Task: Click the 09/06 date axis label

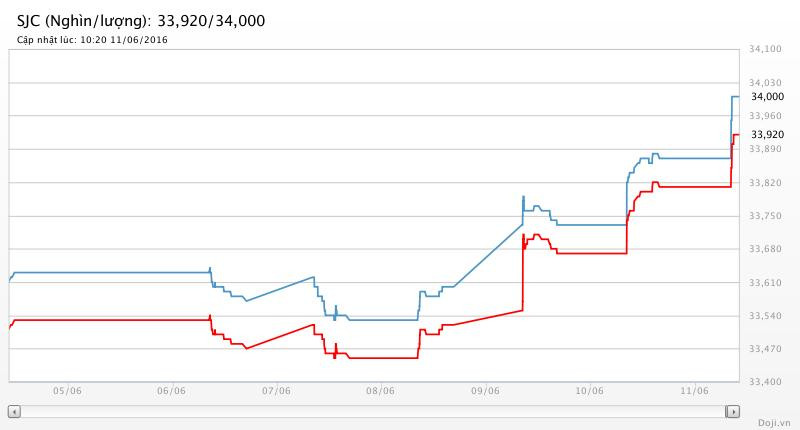Action: [x=485, y=392]
